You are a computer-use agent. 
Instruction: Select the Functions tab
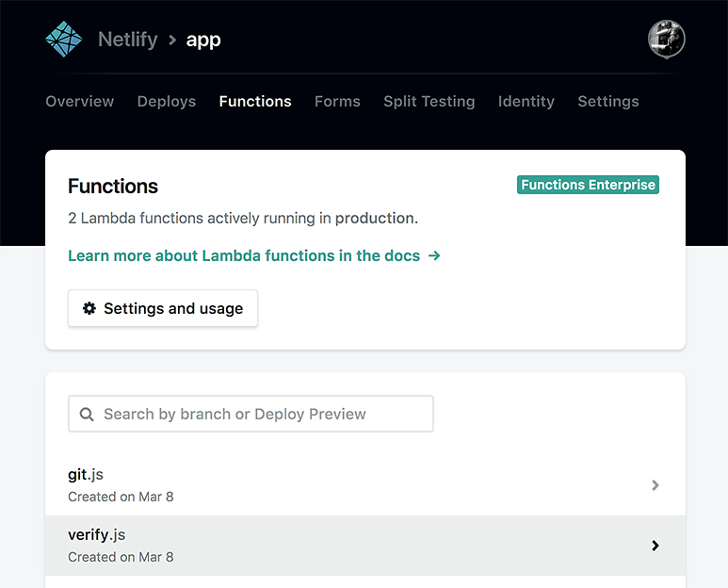coord(255,101)
